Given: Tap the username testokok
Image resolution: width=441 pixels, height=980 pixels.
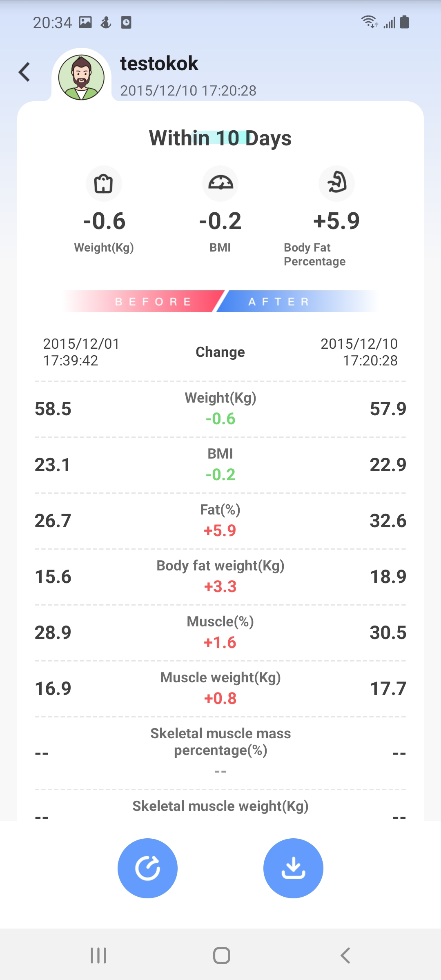Looking at the screenshot, I should 159,64.
